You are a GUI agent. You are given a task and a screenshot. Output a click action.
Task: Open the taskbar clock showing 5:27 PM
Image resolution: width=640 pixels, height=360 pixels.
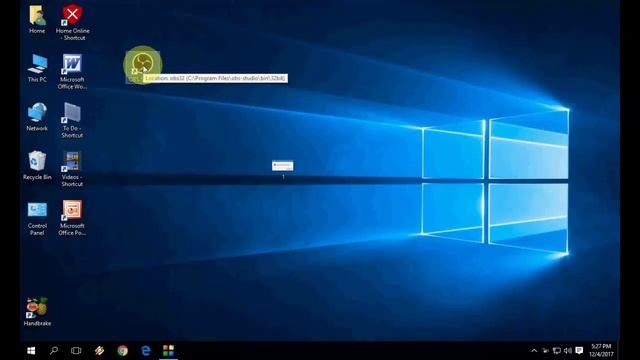tap(601, 351)
